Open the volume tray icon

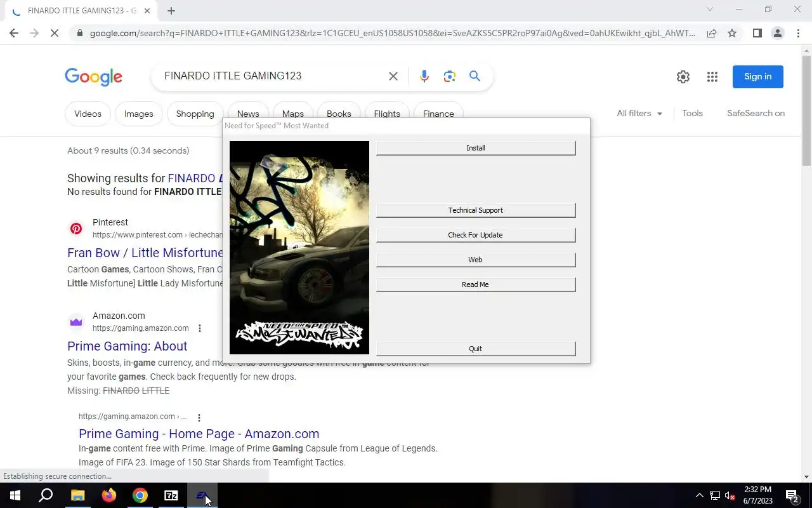730,495
